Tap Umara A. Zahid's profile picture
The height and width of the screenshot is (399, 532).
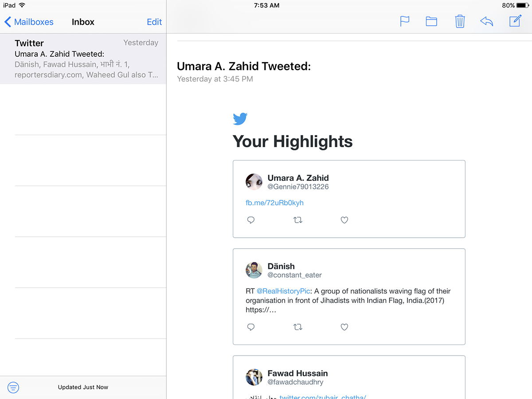click(x=254, y=182)
